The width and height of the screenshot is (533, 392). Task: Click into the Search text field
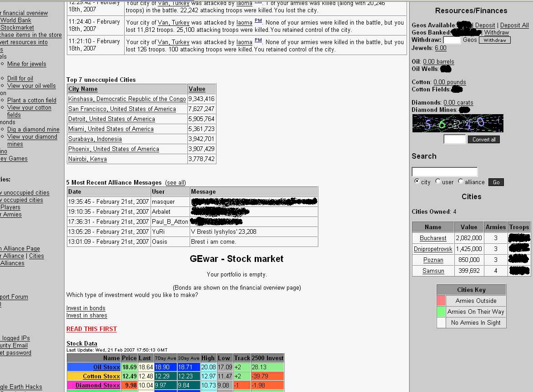click(444, 172)
